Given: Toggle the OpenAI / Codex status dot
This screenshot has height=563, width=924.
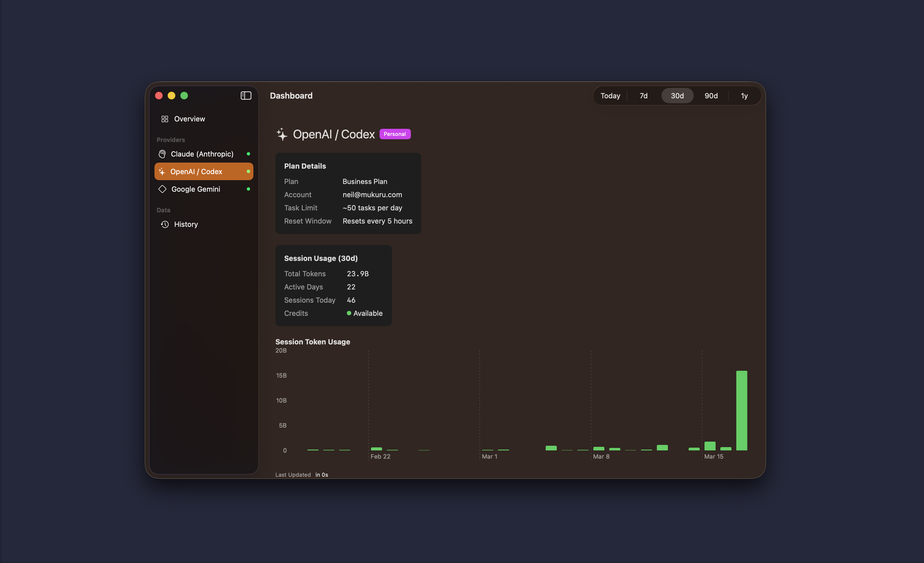Looking at the screenshot, I should click(249, 171).
